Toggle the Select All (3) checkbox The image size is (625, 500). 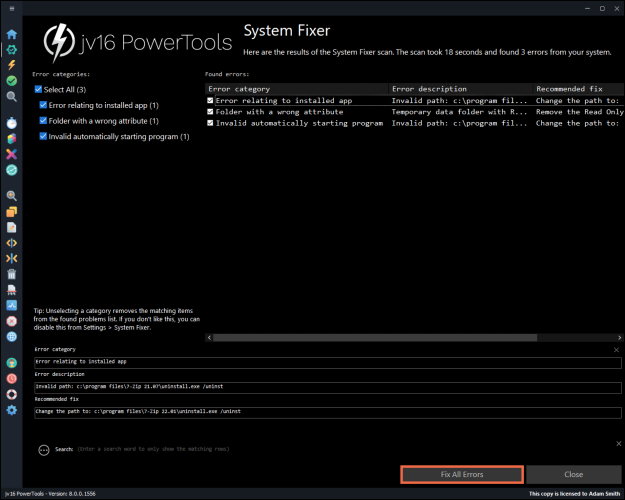(x=38, y=89)
